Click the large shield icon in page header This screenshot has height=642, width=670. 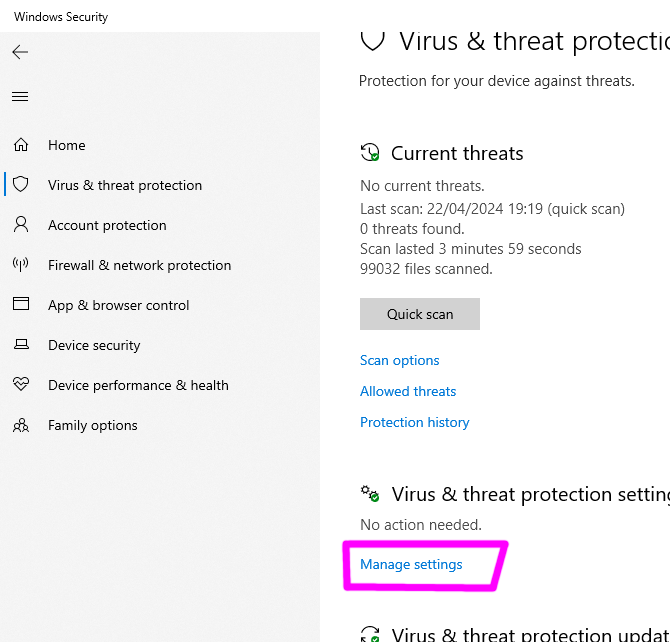(373, 40)
